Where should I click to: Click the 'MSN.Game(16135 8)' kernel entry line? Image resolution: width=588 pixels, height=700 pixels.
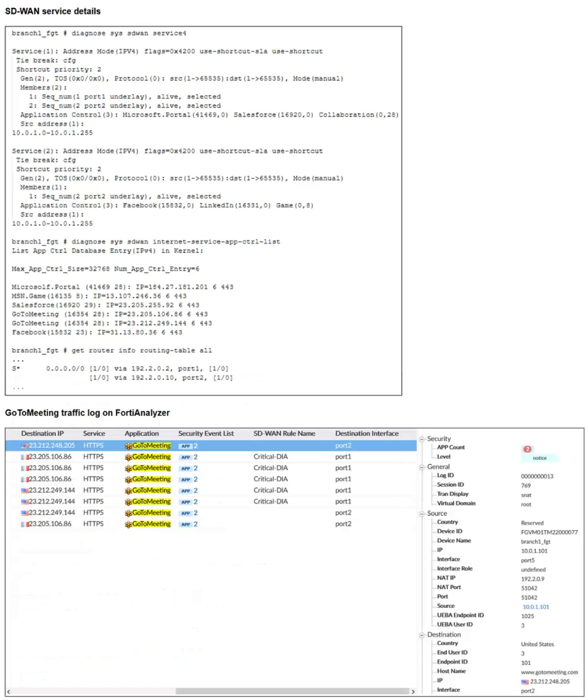click(99, 296)
